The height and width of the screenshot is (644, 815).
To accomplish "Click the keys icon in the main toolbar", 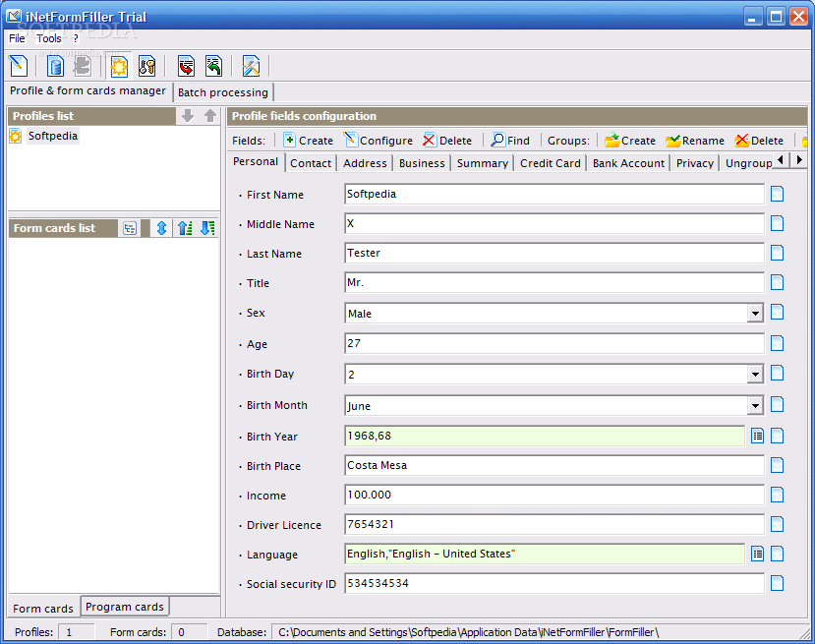I will (x=146, y=66).
